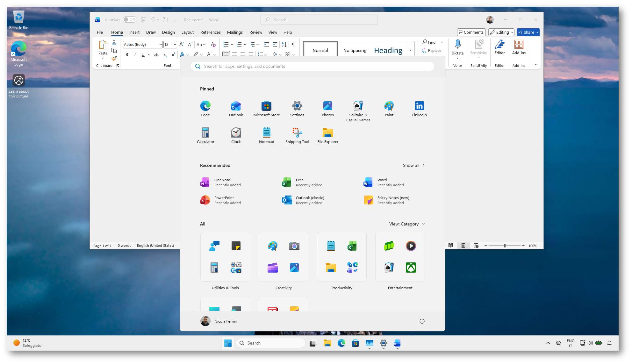Toggle the AutoSave switch
Viewport: 632px width, 364px height.
click(x=130, y=20)
